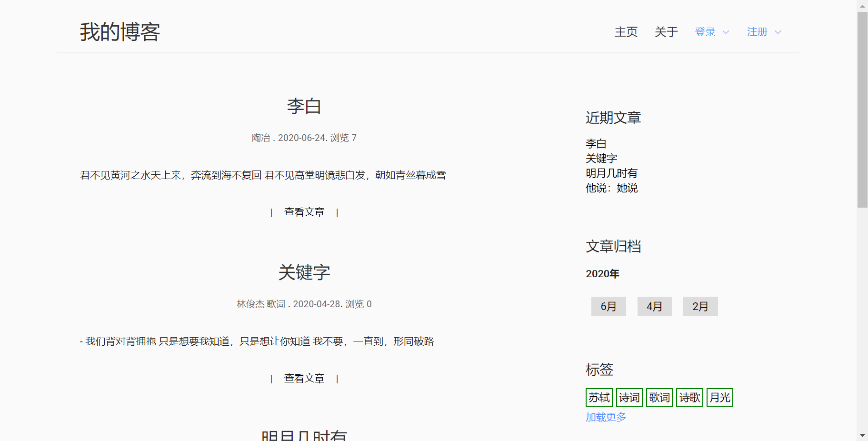Click 加载更多 to load more tags

pyautogui.click(x=606, y=417)
